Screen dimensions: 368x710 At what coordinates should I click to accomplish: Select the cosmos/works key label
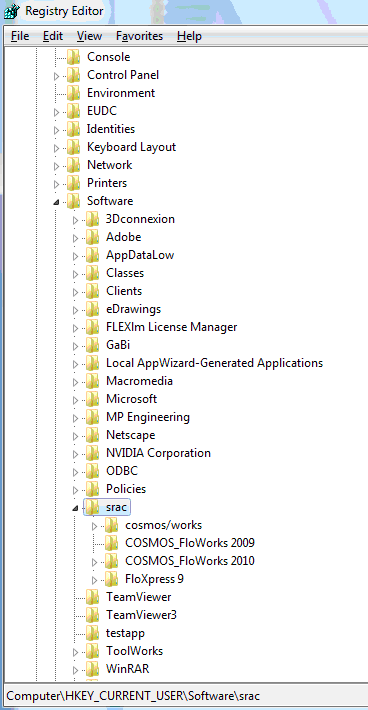point(163,525)
